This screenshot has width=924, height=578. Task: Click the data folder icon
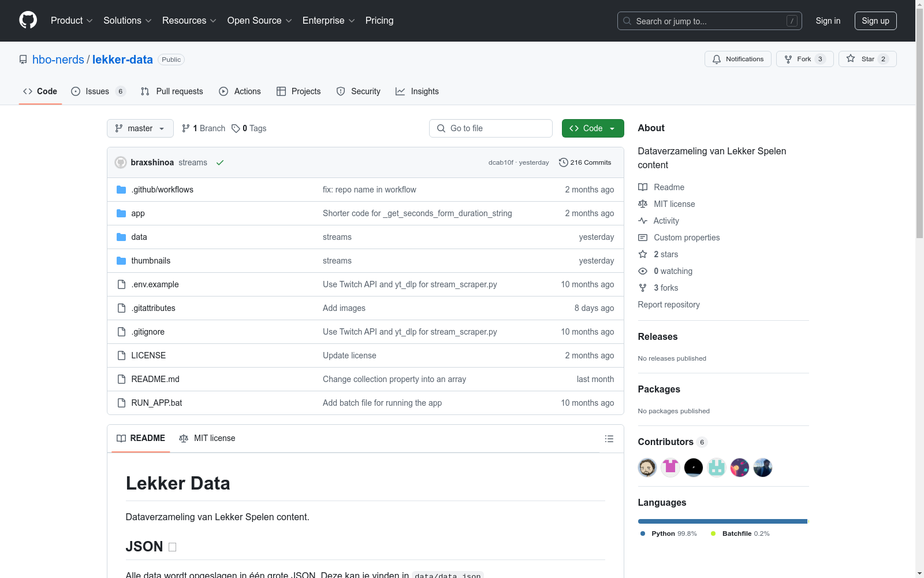(121, 237)
